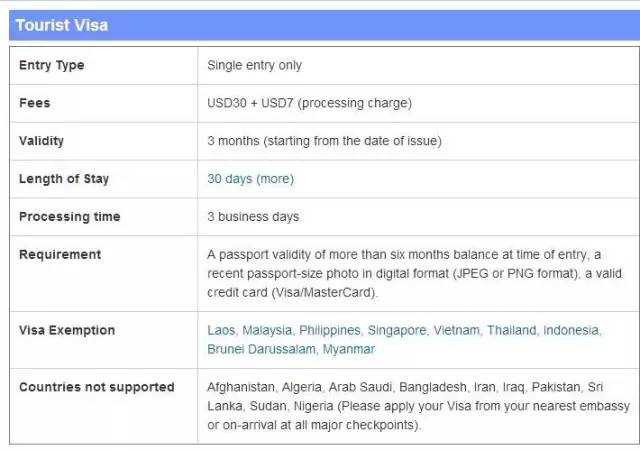Click the "3 business days" processing text
The image size is (640, 450).
[253, 217]
